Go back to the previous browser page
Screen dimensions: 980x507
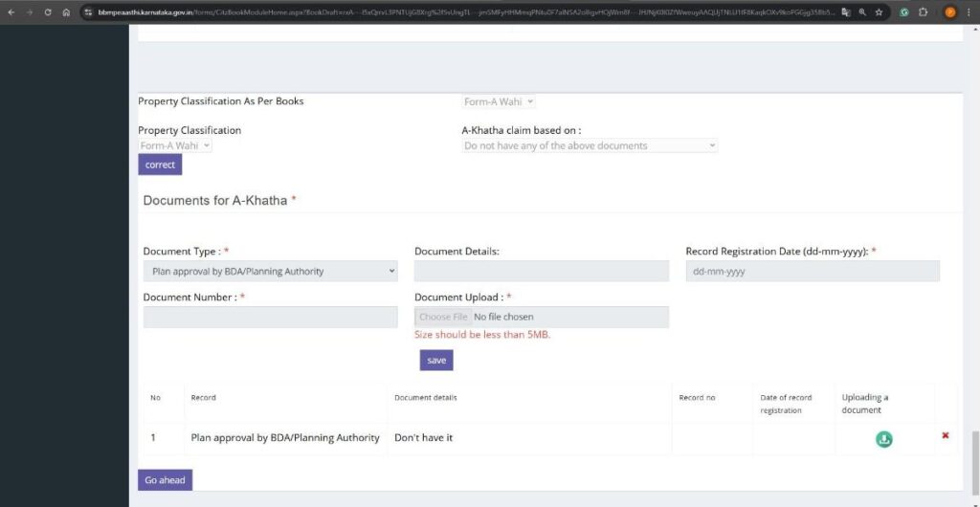click(x=11, y=12)
